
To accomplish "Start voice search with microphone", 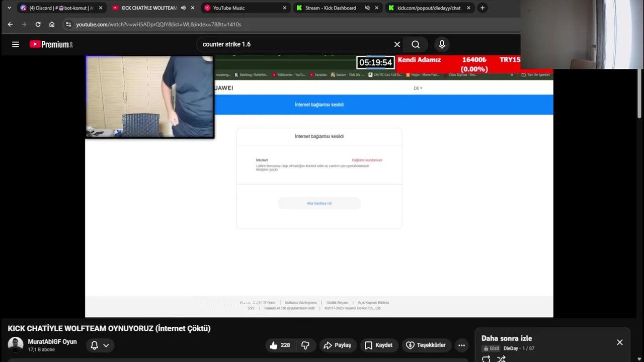I will 442,44.
